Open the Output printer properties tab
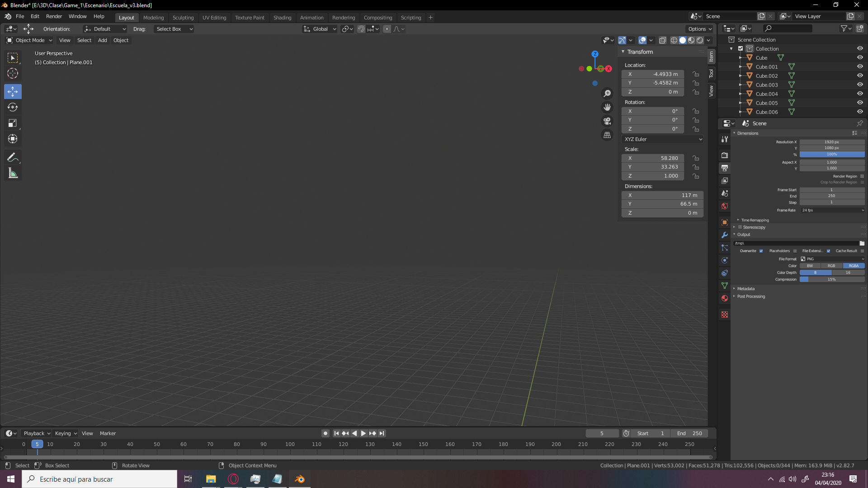The height and width of the screenshot is (488, 868). coord(725,168)
